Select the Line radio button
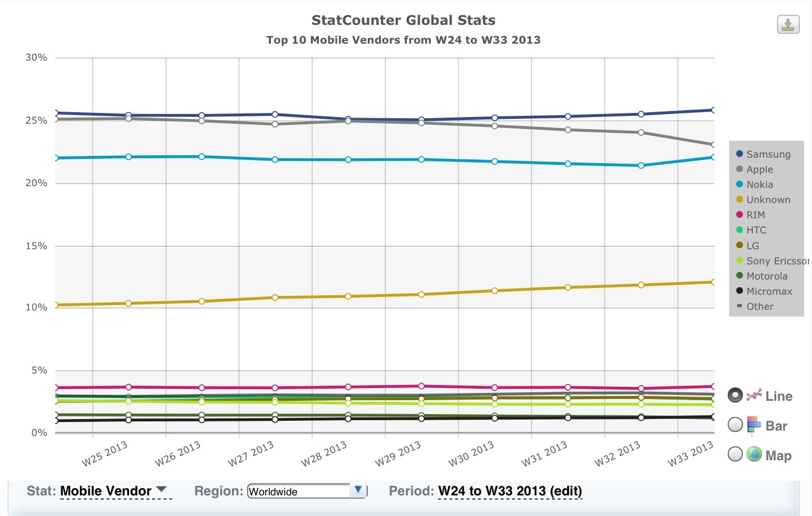812x516 pixels. (x=735, y=395)
